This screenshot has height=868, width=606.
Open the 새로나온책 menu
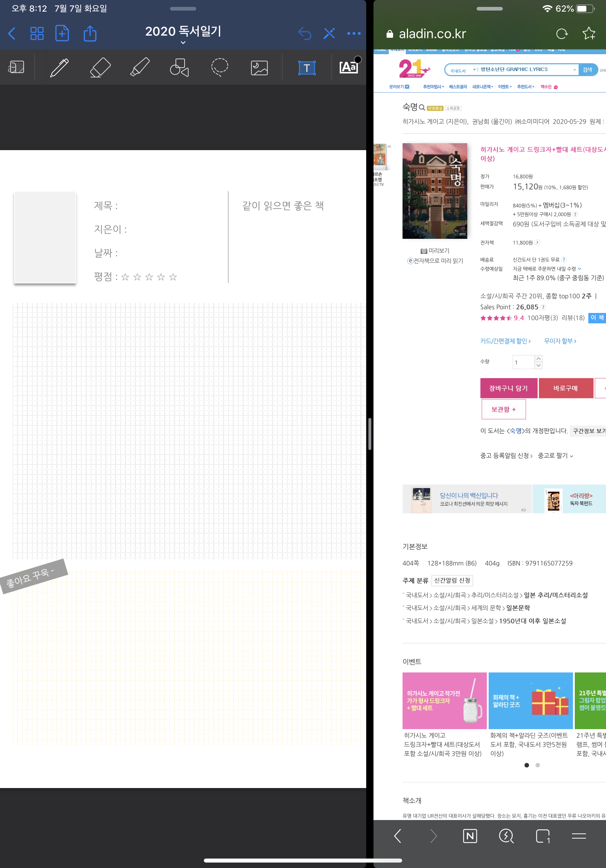[482, 87]
